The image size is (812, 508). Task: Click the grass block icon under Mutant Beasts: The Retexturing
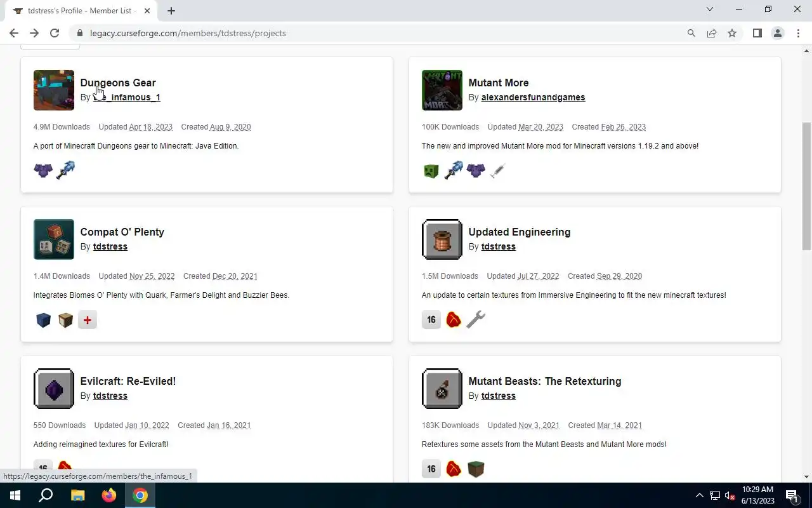[476, 469]
